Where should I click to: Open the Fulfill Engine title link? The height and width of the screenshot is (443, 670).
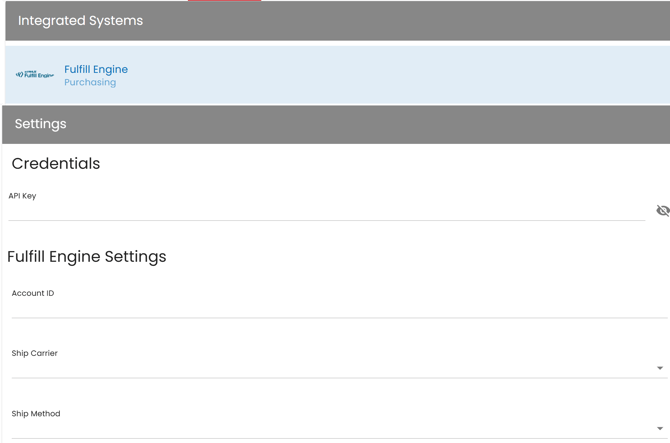[96, 69]
